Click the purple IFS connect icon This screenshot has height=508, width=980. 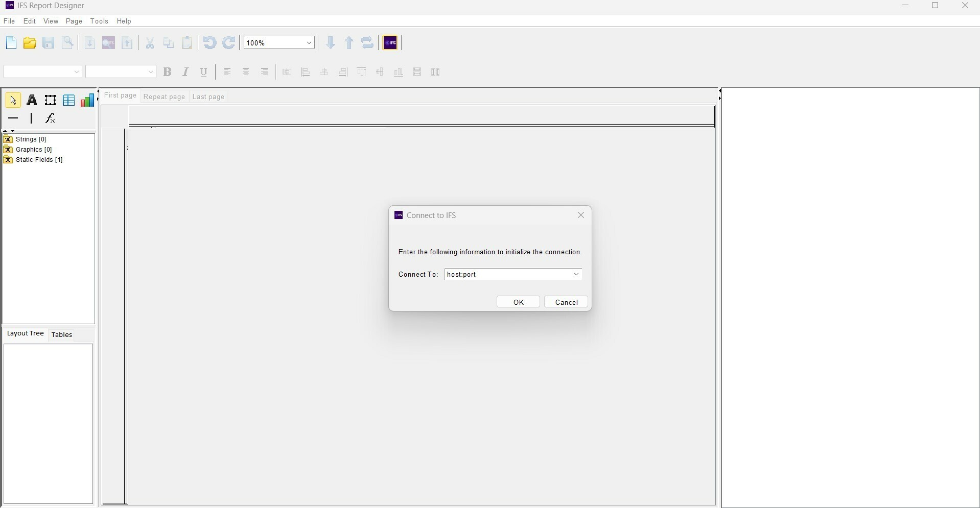coord(390,43)
